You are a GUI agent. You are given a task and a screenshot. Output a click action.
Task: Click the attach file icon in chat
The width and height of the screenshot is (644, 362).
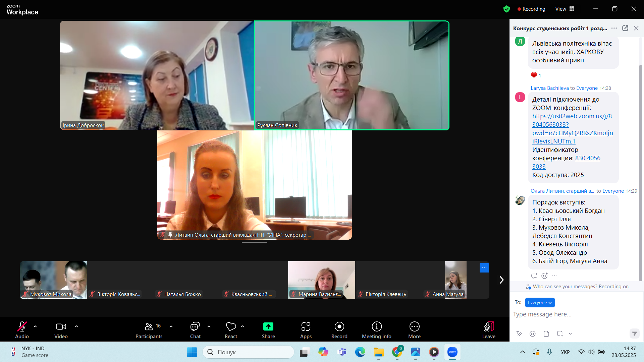point(546,334)
